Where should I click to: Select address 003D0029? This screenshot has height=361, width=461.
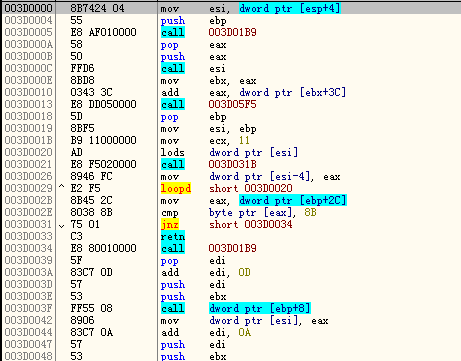(29, 188)
